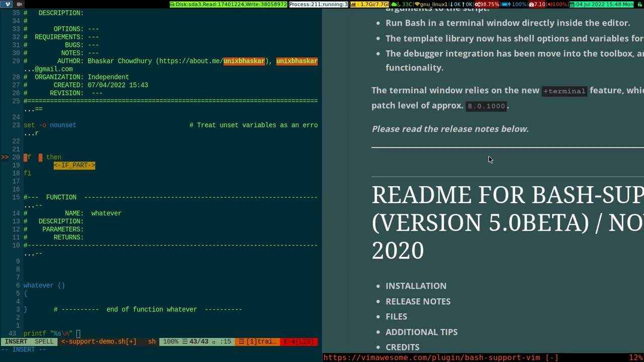Click the '--- FUNCTION' comment header line
Screen dimensions: 644x362
[x=171, y=197]
